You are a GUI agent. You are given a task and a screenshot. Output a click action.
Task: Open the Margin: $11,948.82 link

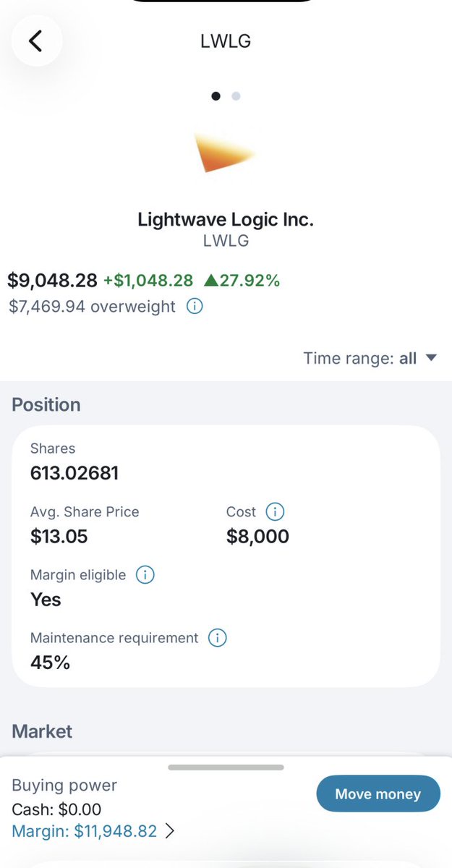pyautogui.click(x=85, y=832)
